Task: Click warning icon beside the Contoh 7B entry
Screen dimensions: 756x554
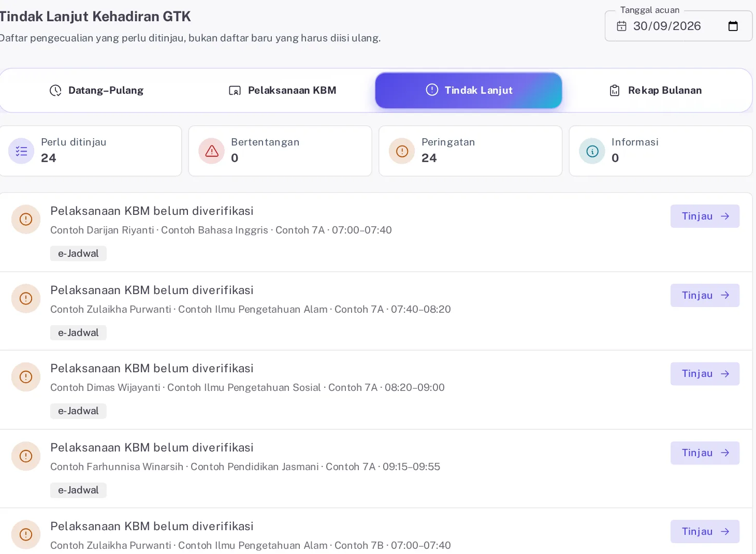Action: [x=26, y=535]
